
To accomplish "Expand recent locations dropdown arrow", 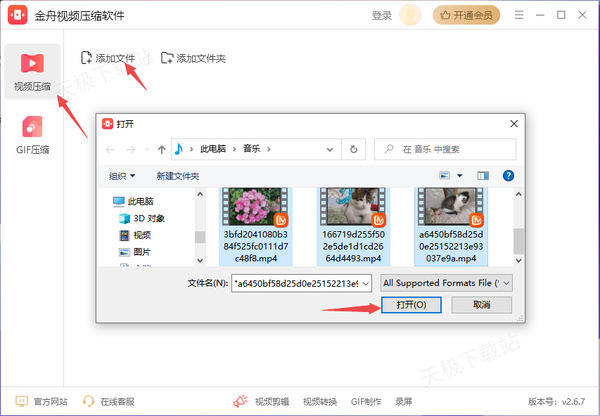I will [x=147, y=149].
